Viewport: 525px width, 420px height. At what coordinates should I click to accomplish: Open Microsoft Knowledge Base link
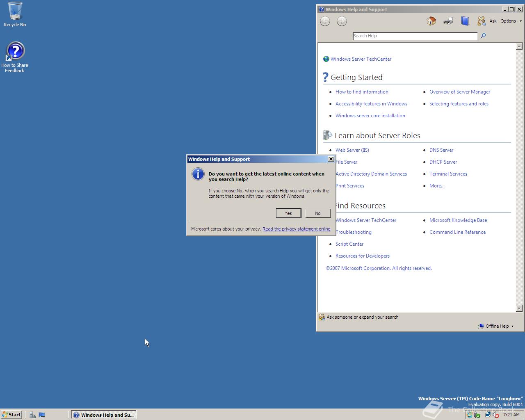click(458, 220)
